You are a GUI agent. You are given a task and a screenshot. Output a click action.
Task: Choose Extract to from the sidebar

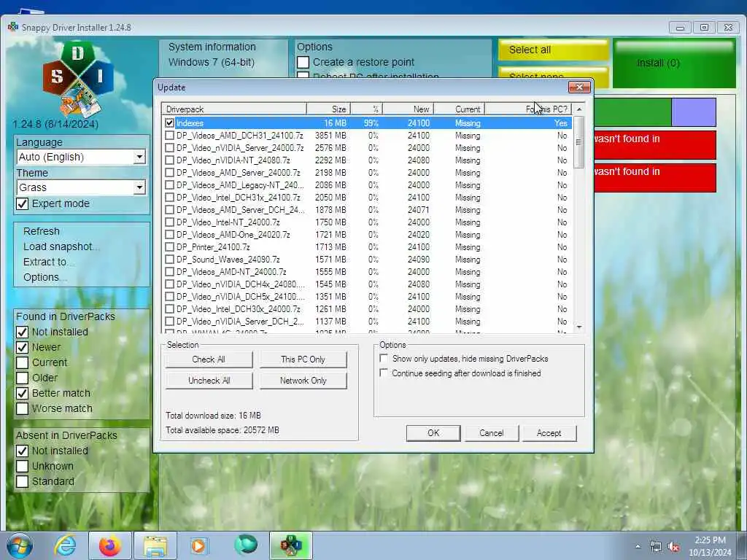coord(47,262)
